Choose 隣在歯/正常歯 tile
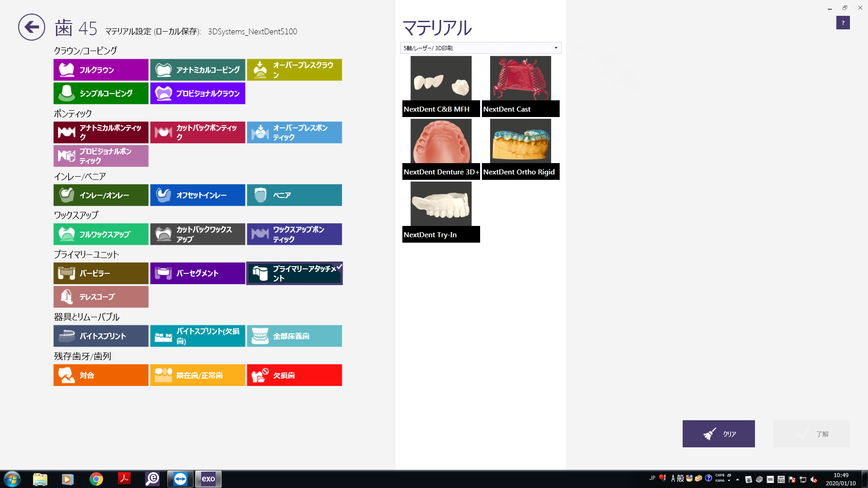 tap(198, 375)
